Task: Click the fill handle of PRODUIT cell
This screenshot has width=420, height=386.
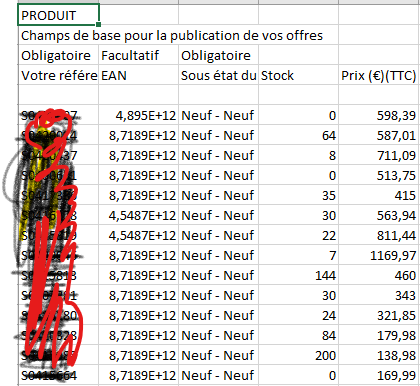Action: click(x=98, y=24)
